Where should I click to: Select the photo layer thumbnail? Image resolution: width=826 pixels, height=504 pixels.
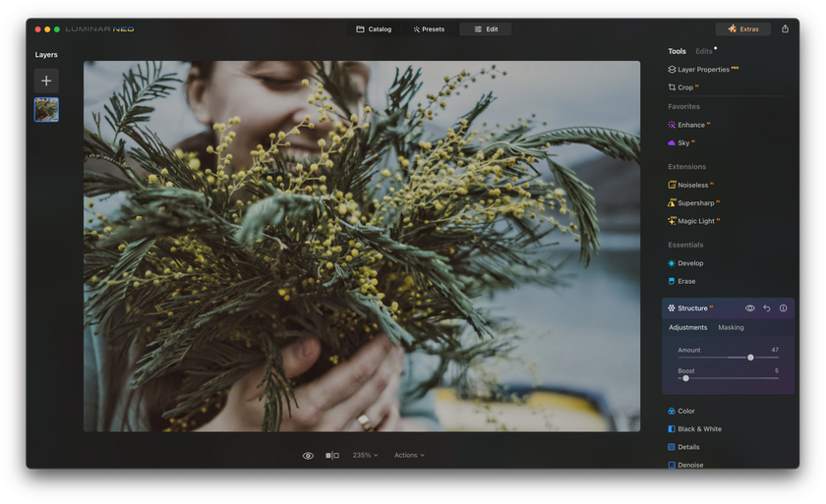(x=46, y=109)
